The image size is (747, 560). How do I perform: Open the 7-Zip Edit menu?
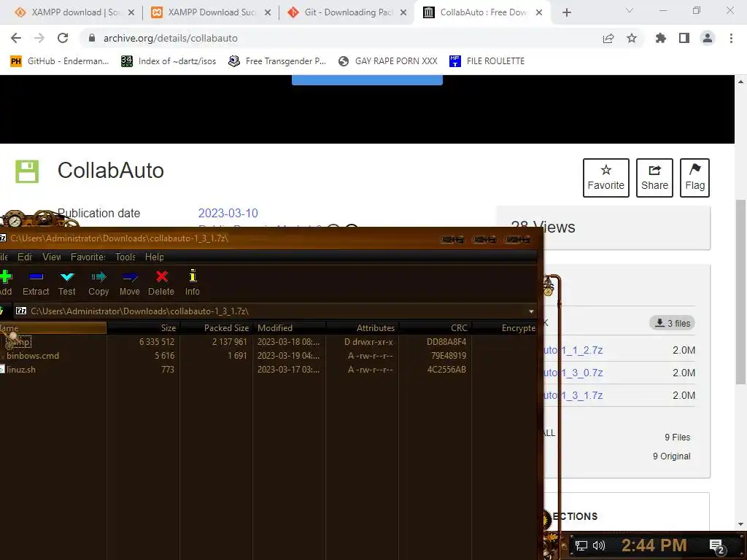(x=25, y=257)
